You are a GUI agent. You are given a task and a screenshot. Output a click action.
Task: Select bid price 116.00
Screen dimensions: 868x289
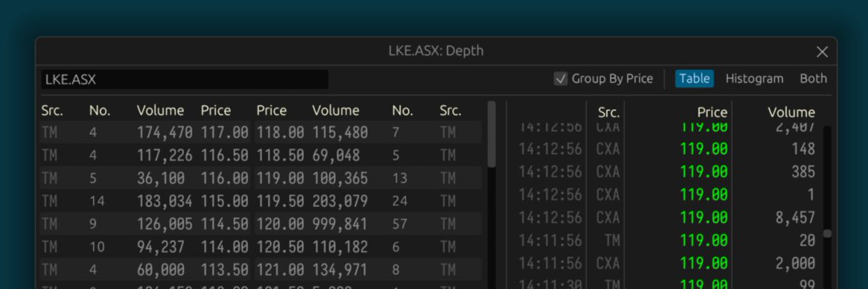tap(225, 178)
